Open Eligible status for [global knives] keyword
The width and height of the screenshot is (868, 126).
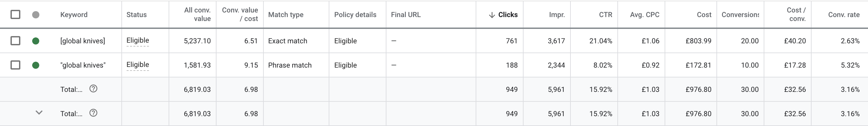coord(137,40)
